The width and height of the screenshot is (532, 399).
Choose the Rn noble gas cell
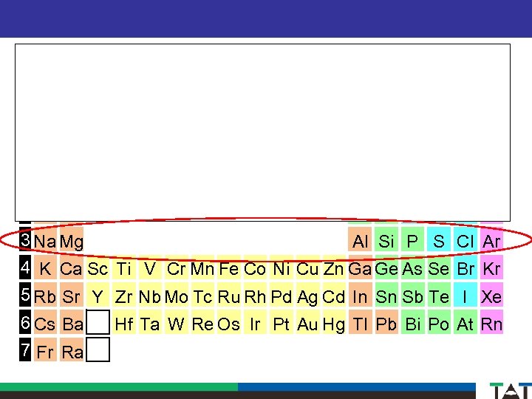[x=491, y=322]
